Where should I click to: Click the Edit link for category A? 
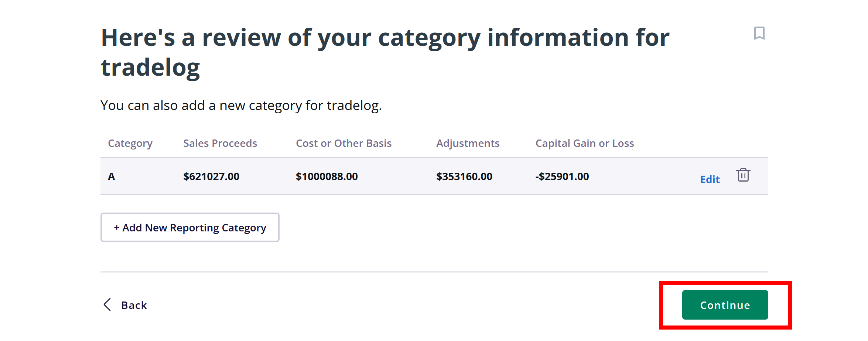[710, 179]
